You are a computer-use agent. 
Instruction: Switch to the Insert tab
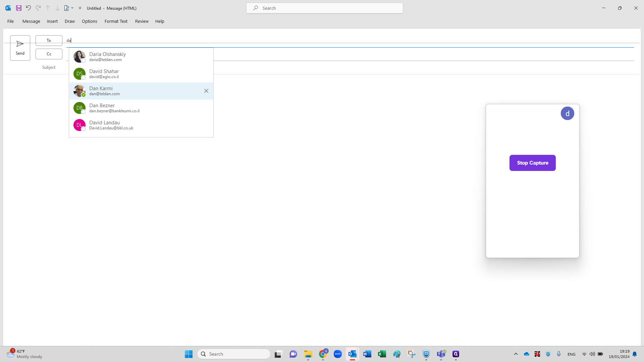[x=52, y=21]
